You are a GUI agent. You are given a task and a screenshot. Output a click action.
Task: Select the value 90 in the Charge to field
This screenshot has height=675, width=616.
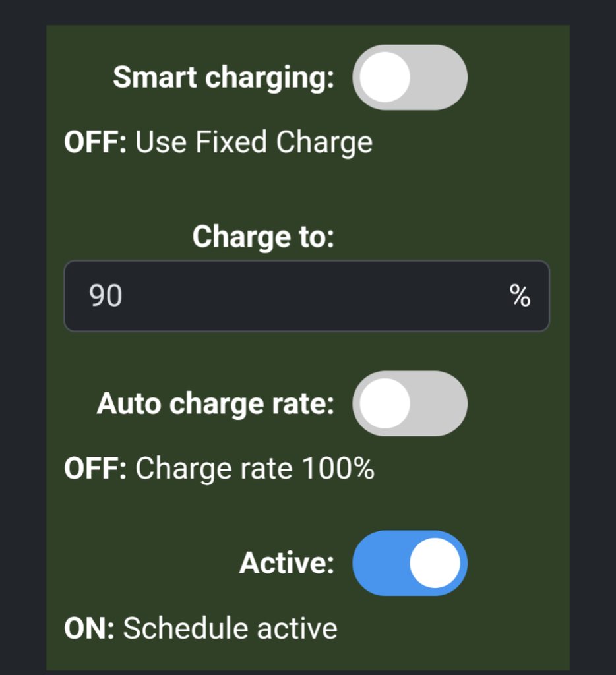tap(106, 297)
